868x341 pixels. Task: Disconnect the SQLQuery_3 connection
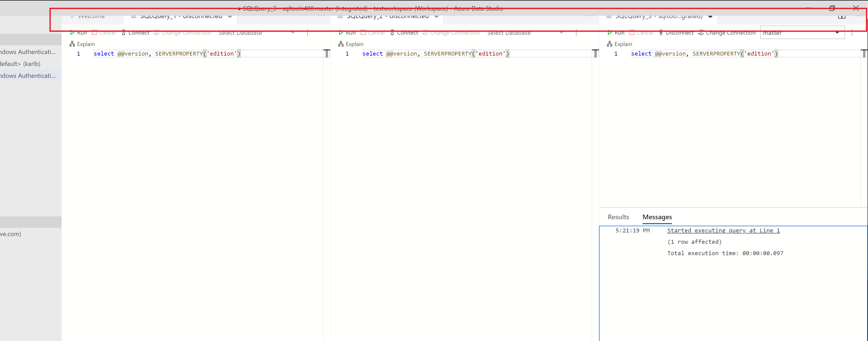(676, 33)
